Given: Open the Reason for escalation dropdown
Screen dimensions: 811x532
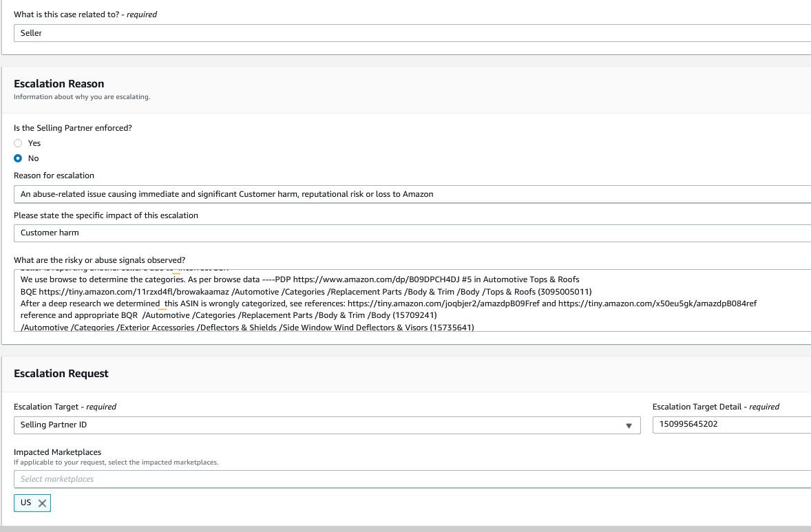Looking at the screenshot, I should point(412,194).
